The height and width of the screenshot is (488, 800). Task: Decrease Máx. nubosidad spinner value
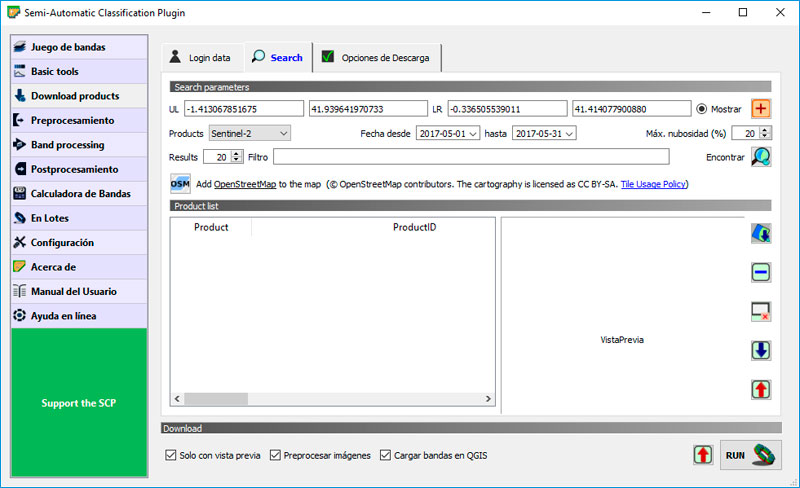[764, 136]
